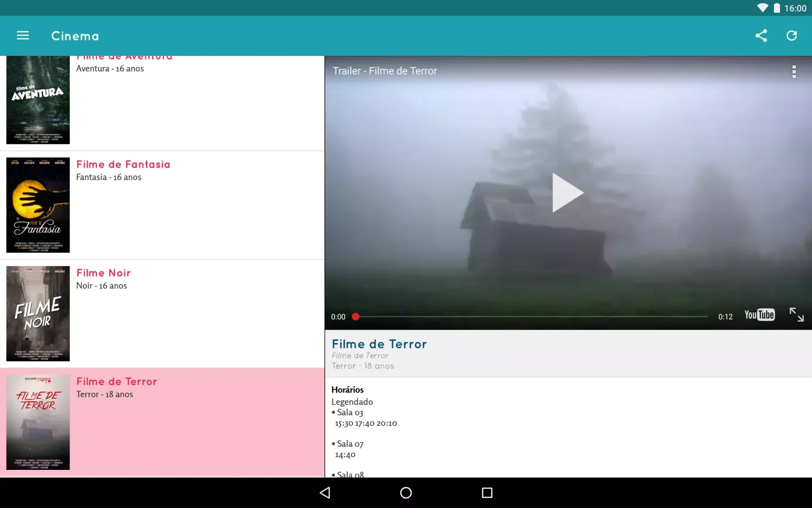
Task: Click the Filme de Terror title link
Action: [x=116, y=382]
